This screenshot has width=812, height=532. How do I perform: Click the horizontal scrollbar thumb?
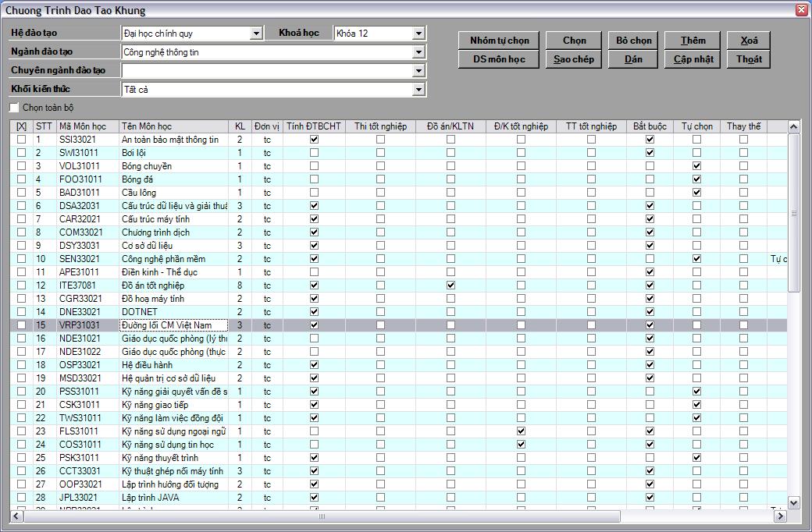[322, 516]
